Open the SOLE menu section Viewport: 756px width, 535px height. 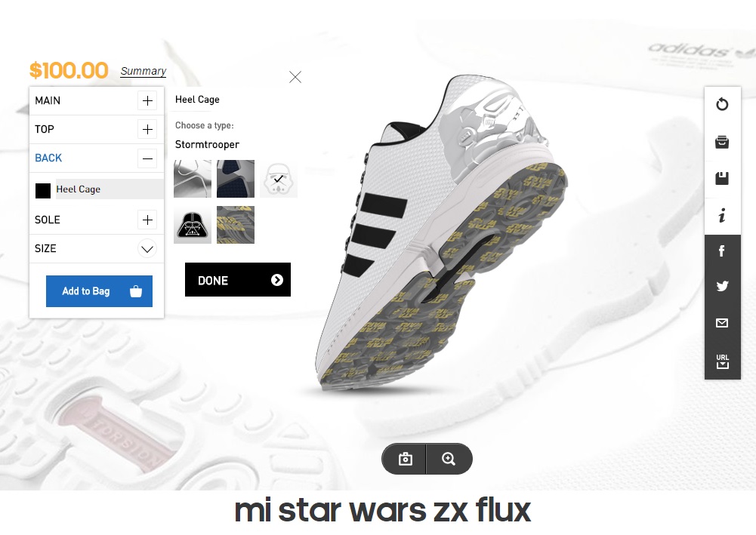tap(97, 220)
